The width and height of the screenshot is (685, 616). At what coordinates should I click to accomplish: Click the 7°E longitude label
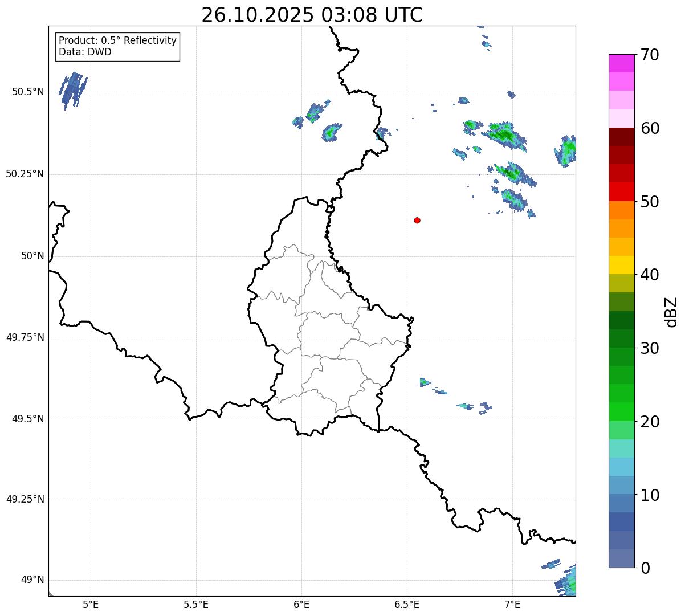pyautogui.click(x=512, y=604)
